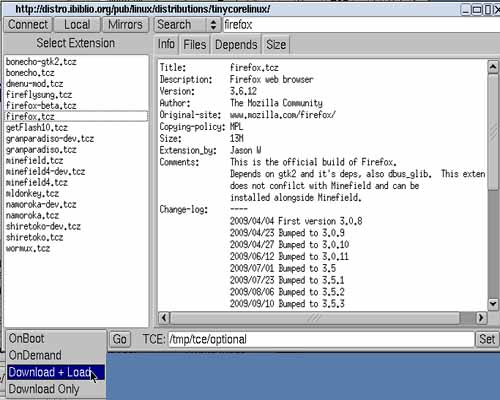Select mldonkey.tcz extension
This screenshot has height=400, width=500.
[x=76, y=194]
